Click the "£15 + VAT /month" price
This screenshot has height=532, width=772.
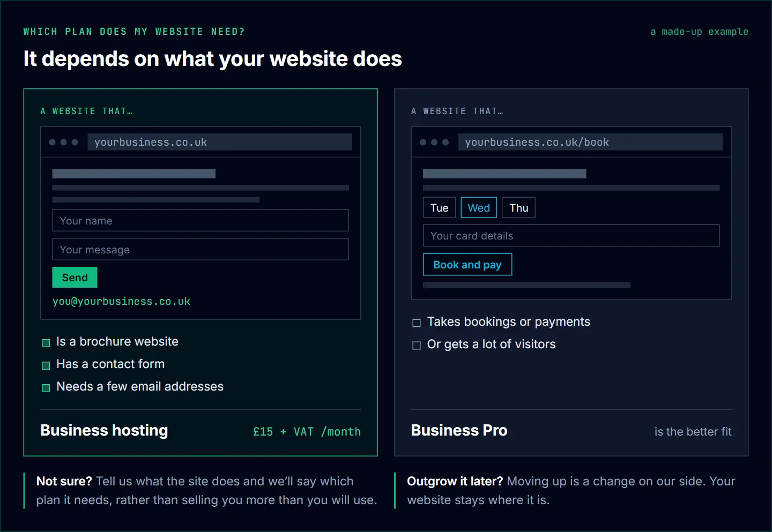tap(307, 432)
